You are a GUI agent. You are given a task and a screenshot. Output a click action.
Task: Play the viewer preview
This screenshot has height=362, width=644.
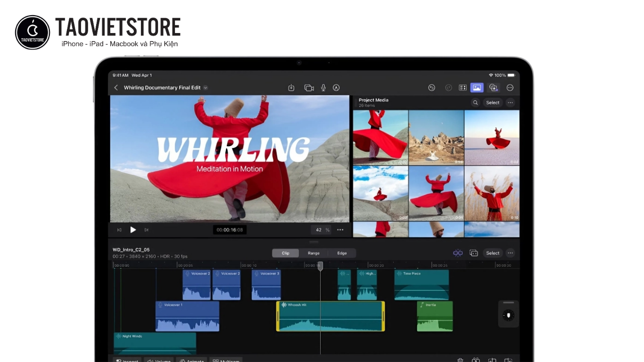133,230
